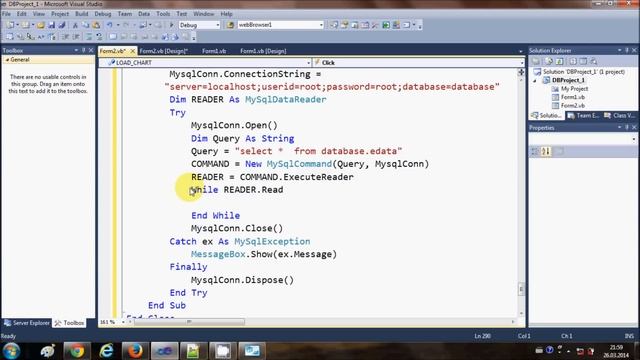Click the Open File folder icon

coord(41,25)
